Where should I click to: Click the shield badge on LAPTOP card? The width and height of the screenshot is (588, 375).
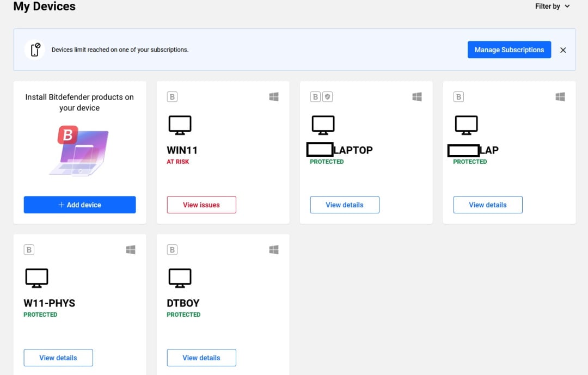click(x=327, y=97)
